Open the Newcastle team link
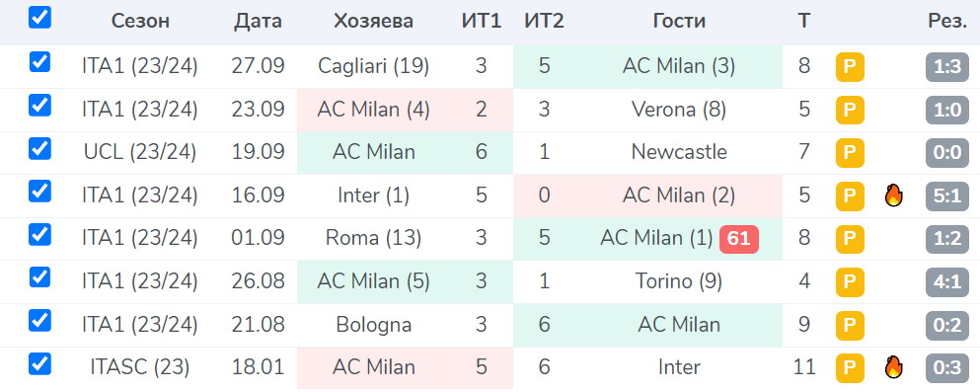The height and width of the screenshot is (392, 980). [679, 152]
